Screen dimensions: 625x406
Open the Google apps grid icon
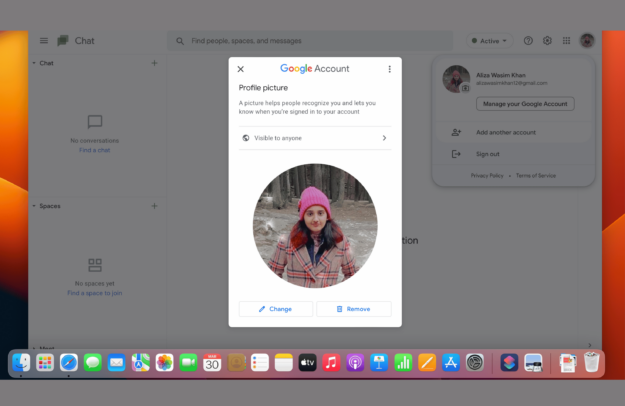566,41
